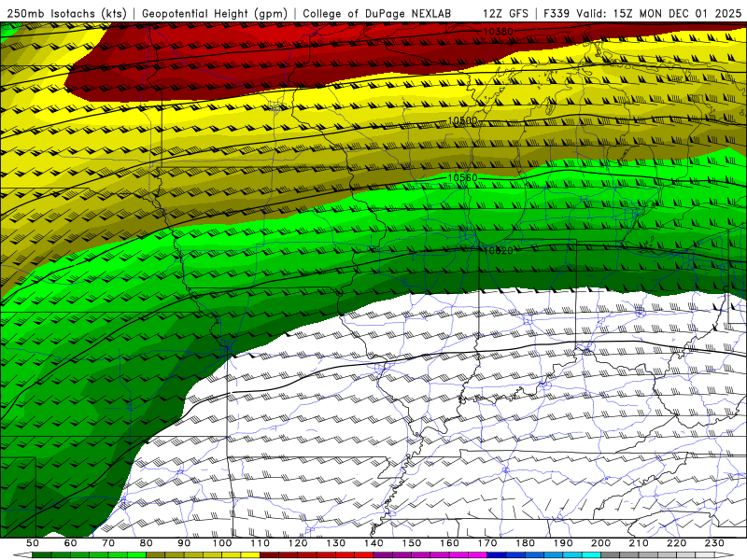Click the 10560 height contour label
Image resolution: width=747 pixels, height=560 pixels.
pos(462,177)
